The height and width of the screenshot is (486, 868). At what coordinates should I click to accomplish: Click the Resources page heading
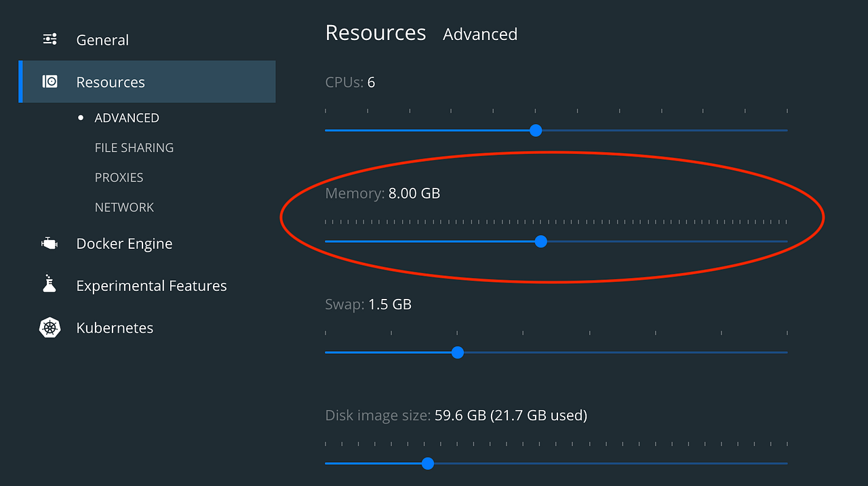pos(376,32)
